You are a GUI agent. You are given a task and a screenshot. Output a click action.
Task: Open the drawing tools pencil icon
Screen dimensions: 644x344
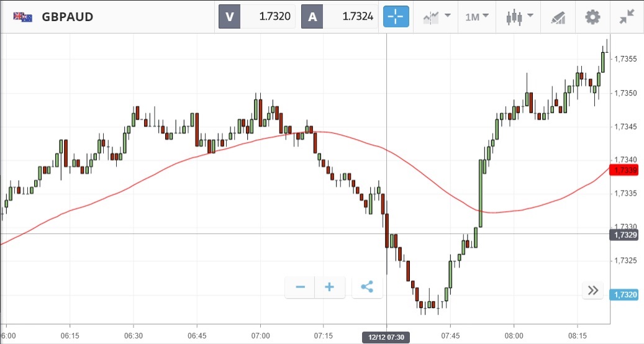(557, 17)
